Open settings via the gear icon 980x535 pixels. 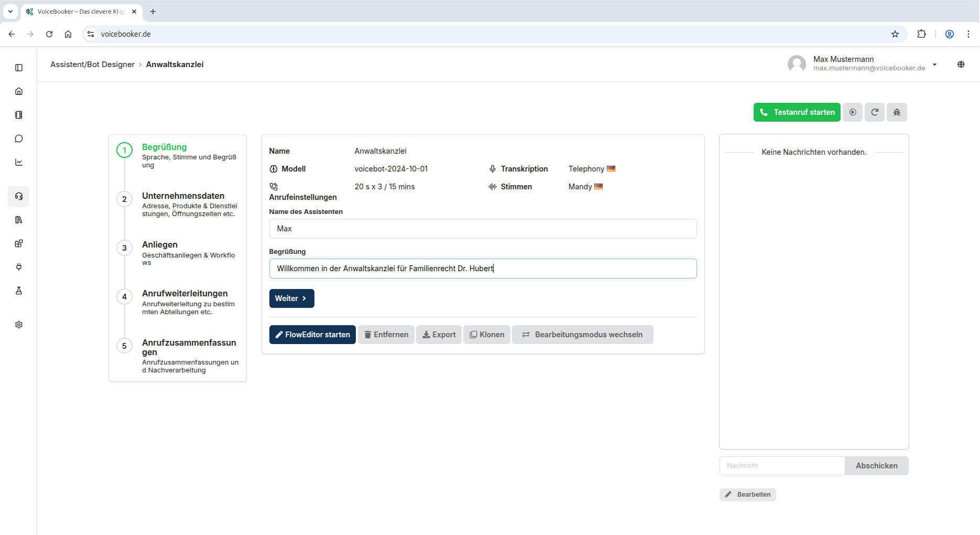pyautogui.click(x=19, y=324)
